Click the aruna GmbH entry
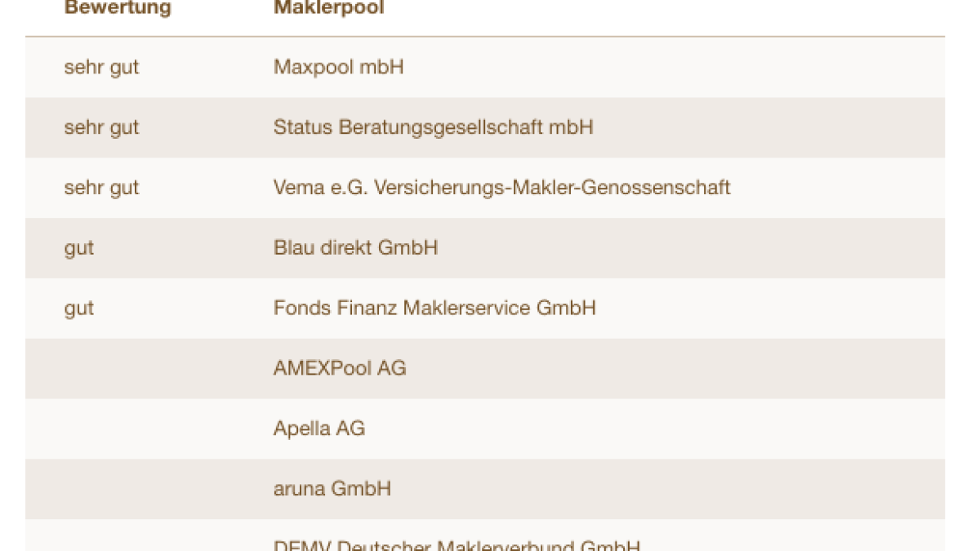Screen dimensions: 980x551 coord(332,490)
